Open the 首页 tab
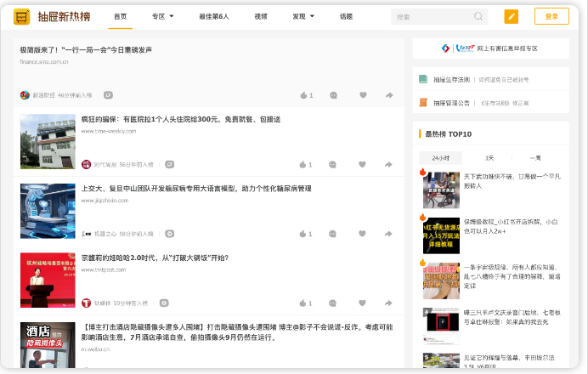588x374 pixels. (x=121, y=16)
